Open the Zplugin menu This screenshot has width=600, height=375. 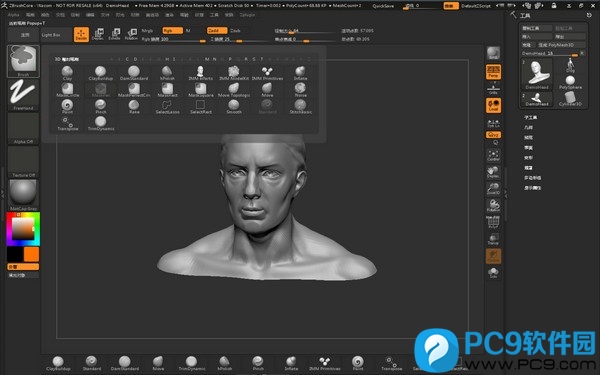247,15
